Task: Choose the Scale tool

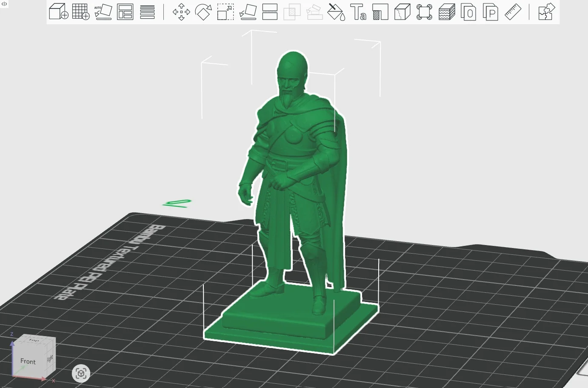Action: point(225,12)
